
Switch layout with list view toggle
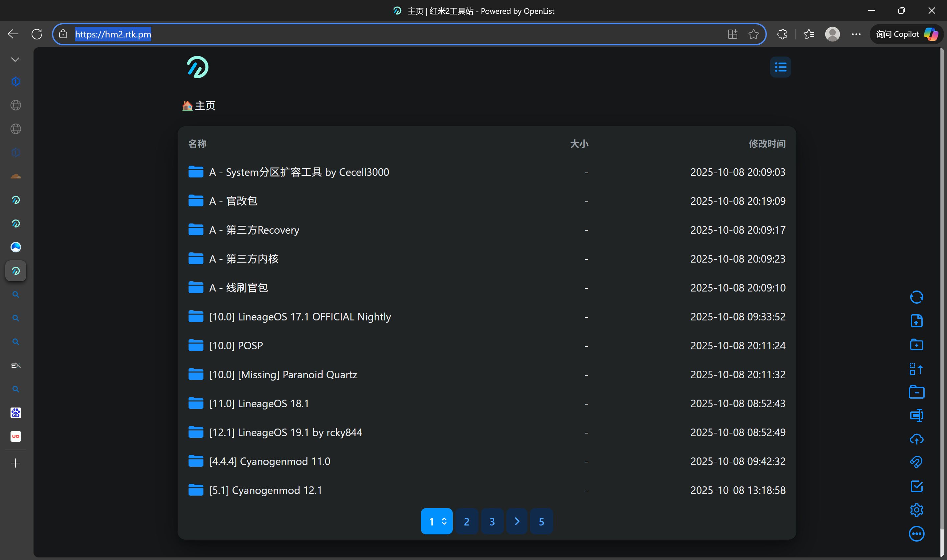[780, 68]
